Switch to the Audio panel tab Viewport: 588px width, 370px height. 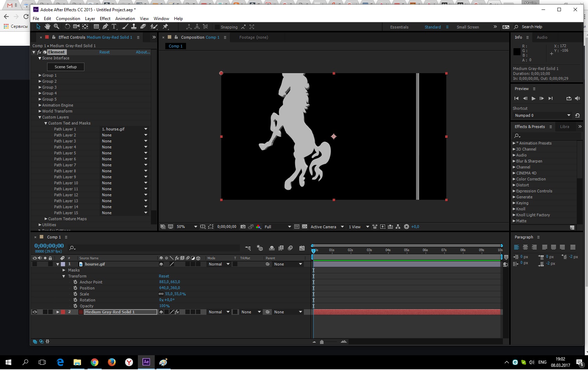pos(542,37)
